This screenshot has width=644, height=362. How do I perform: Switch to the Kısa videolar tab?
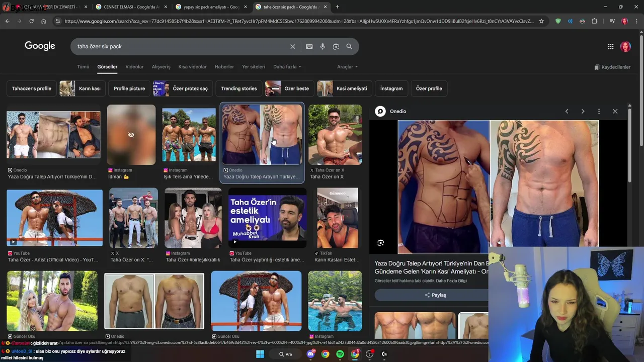point(192,67)
